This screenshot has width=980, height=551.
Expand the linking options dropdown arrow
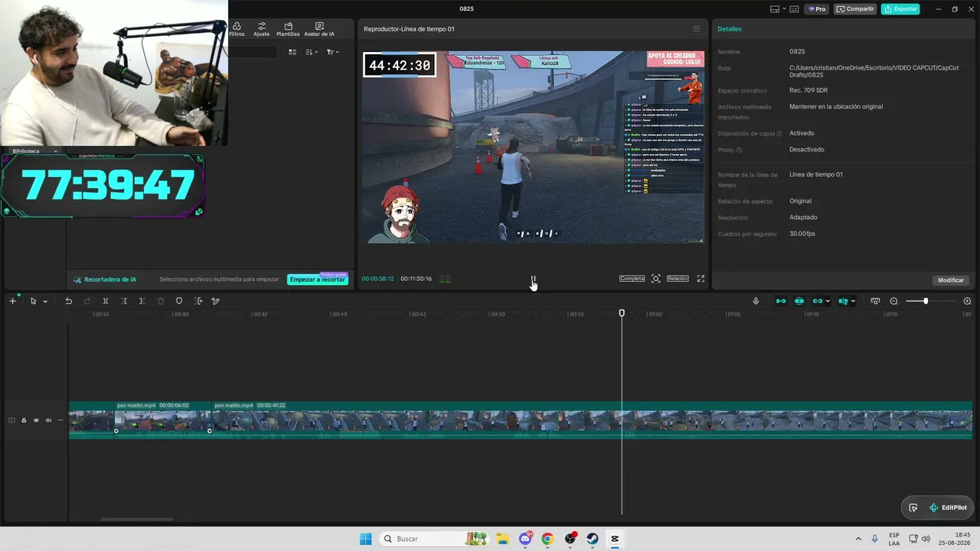click(828, 302)
